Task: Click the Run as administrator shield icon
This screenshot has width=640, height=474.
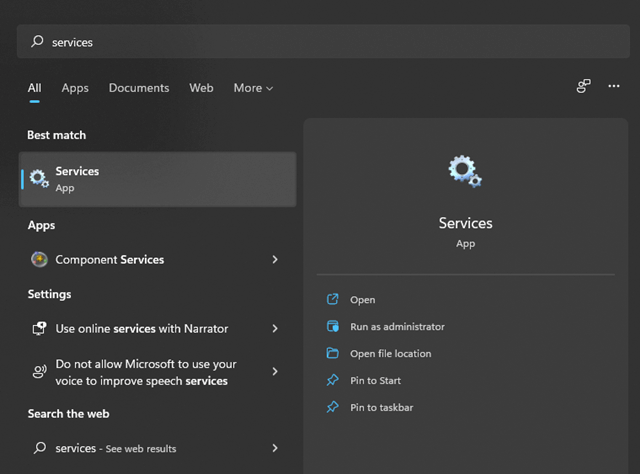Action: point(333,326)
